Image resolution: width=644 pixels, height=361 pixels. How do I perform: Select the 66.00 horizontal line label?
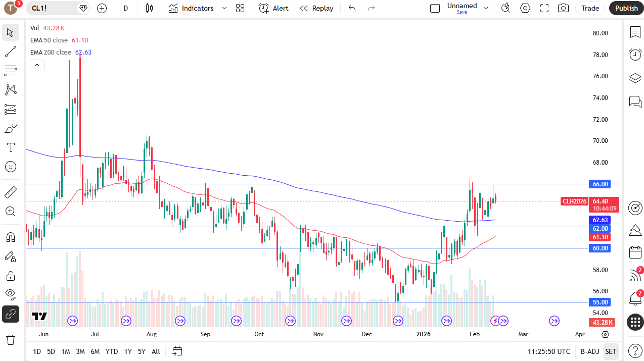[x=600, y=184]
